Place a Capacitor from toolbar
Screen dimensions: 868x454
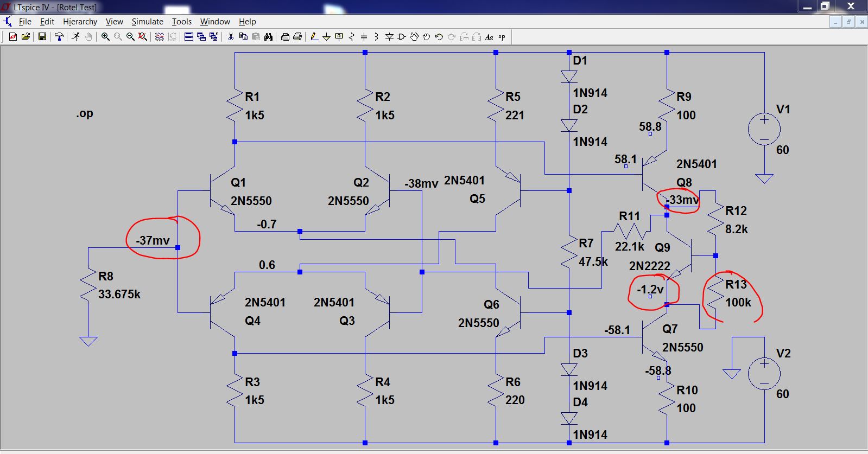pyautogui.click(x=364, y=37)
